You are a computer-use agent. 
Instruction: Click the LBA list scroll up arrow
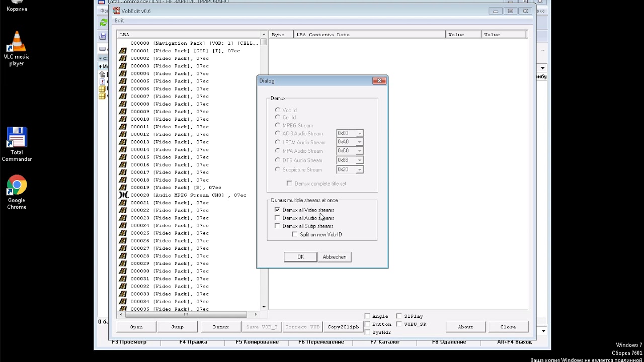click(x=264, y=34)
